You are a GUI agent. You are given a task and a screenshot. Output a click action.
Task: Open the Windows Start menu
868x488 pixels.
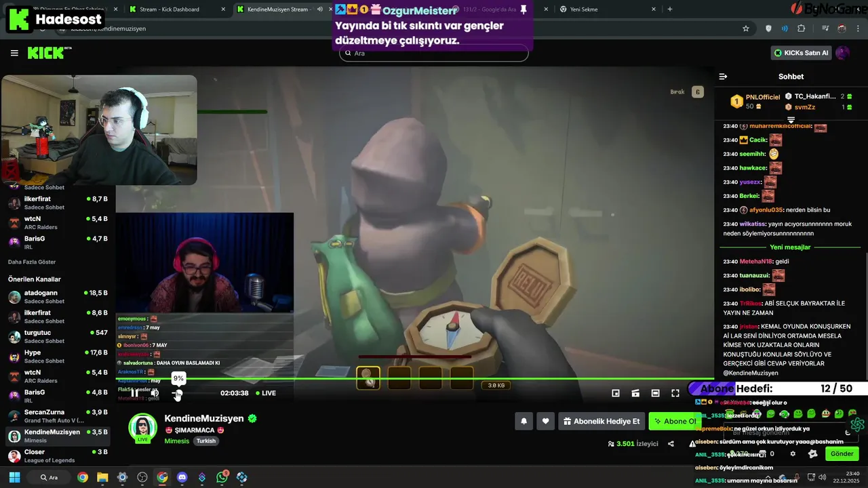click(x=14, y=477)
